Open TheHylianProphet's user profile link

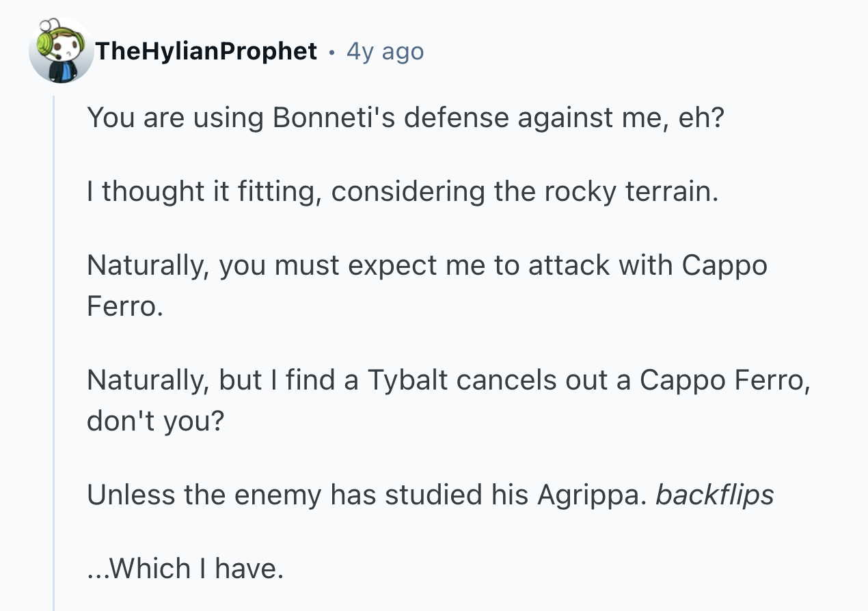click(x=206, y=51)
